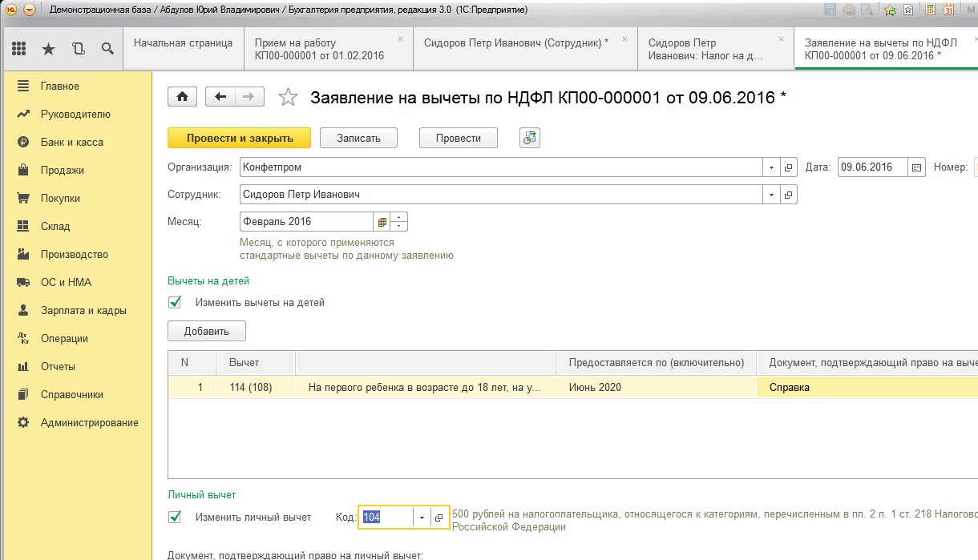
Task: Close the Сидоров Петр Иванович: Налог tab
Action: tap(783, 38)
